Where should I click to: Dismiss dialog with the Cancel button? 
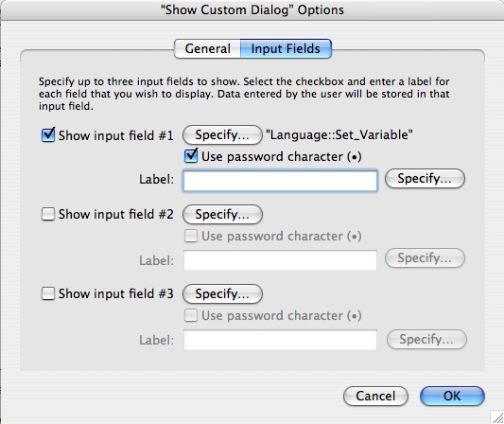click(375, 396)
